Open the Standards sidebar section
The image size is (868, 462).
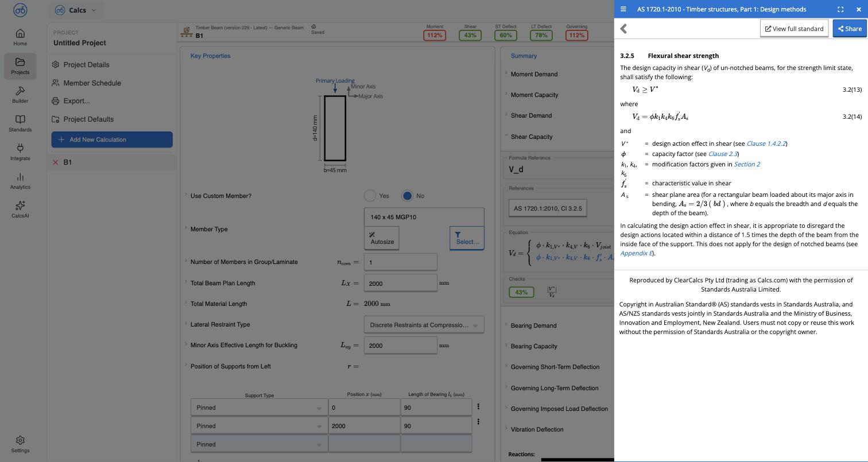20,123
